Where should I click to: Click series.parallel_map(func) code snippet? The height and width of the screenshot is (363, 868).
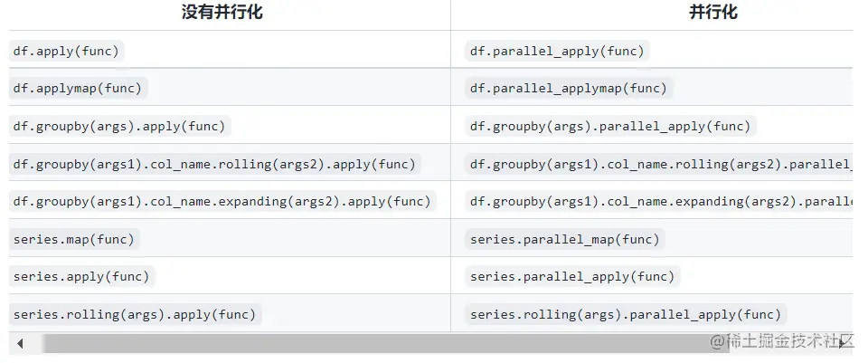564,239
